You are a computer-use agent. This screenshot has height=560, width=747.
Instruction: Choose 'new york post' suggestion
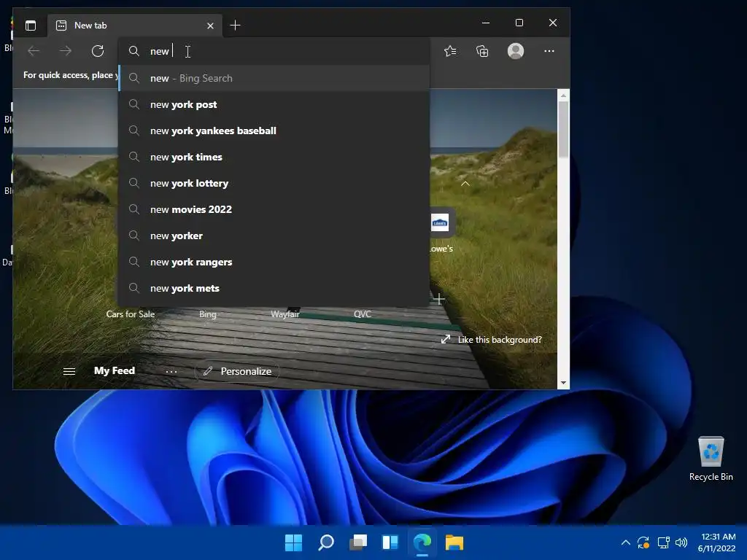coord(274,104)
